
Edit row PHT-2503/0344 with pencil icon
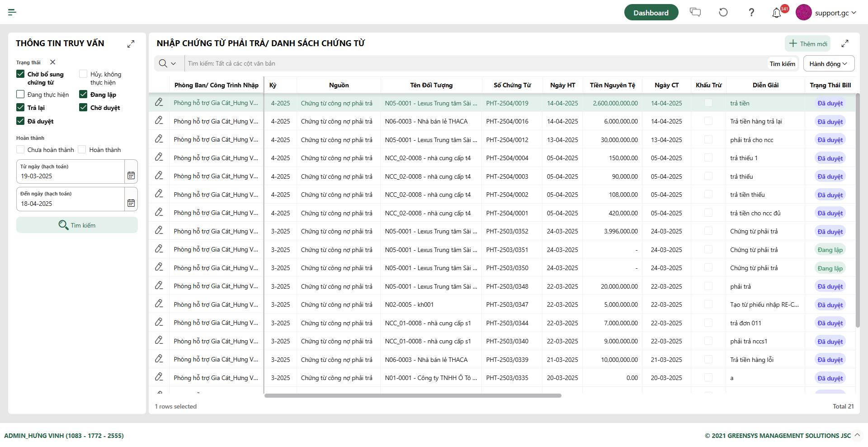click(159, 322)
